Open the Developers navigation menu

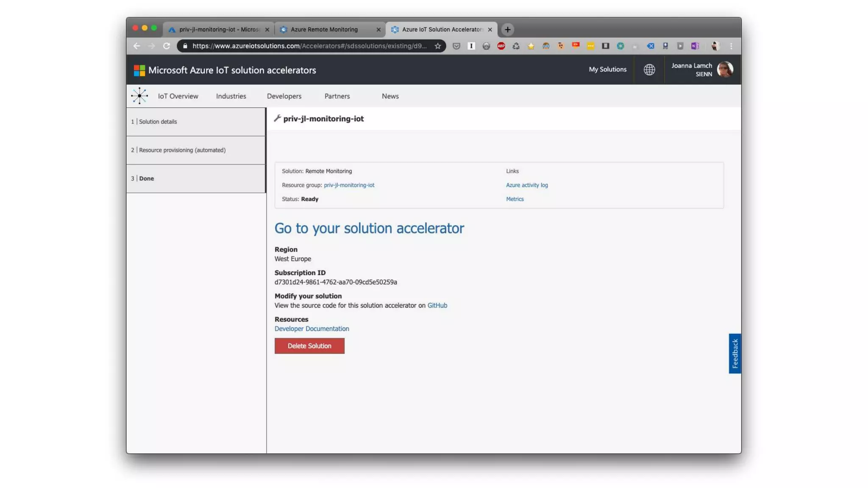pyautogui.click(x=284, y=96)
